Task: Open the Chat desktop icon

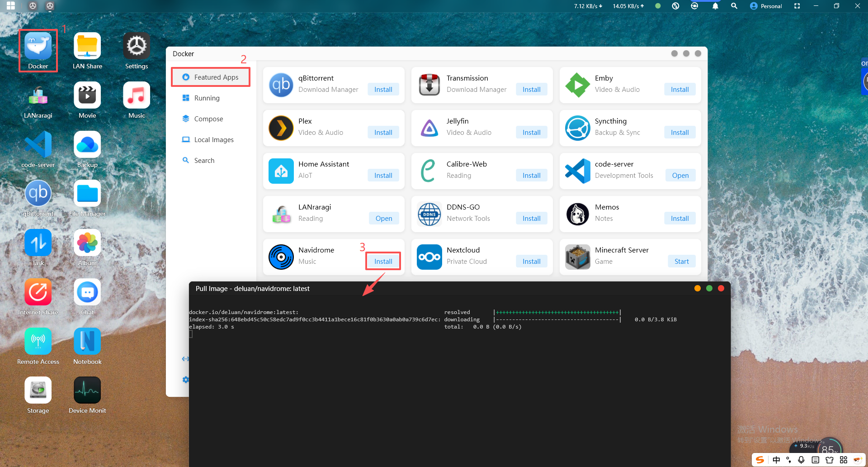Action: pos(87,292)
